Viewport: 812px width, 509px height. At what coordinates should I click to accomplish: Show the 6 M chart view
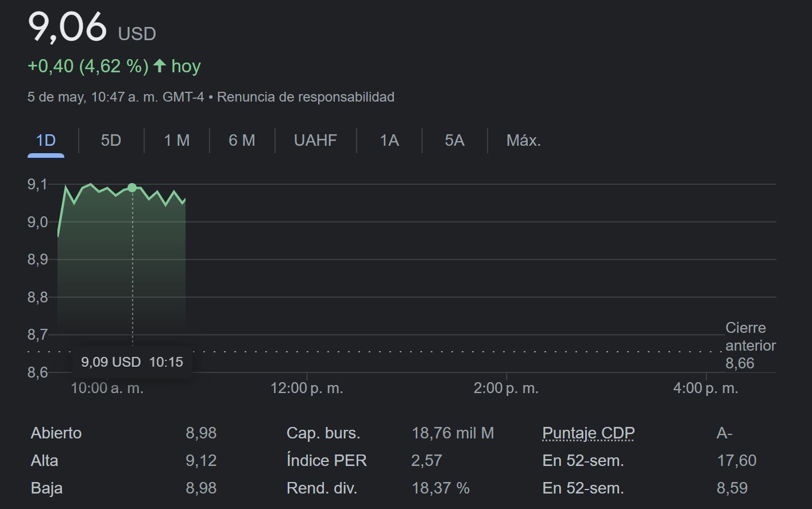pos(242,141)
